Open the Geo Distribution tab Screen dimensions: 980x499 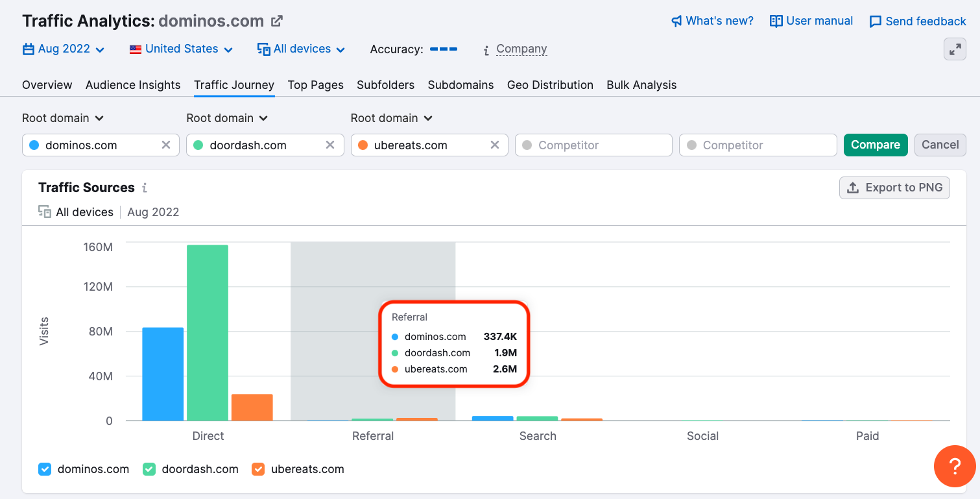click(x=550, y=85)
